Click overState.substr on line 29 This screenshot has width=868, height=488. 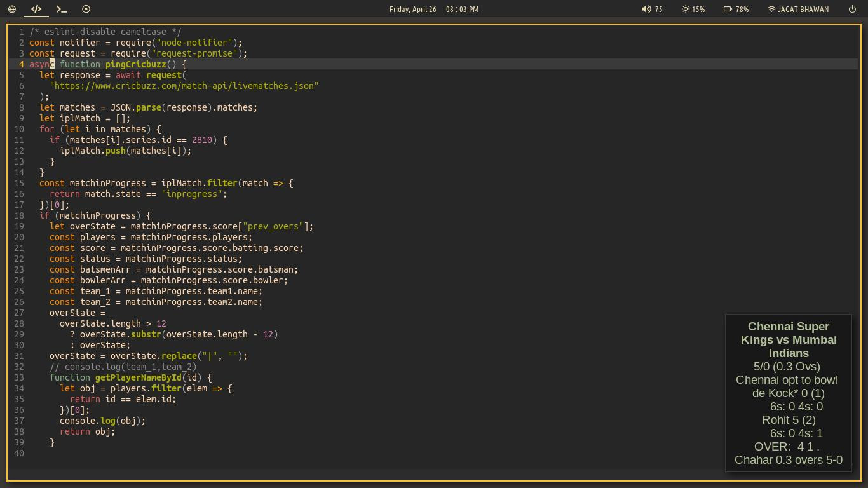[x=121, y=334]
